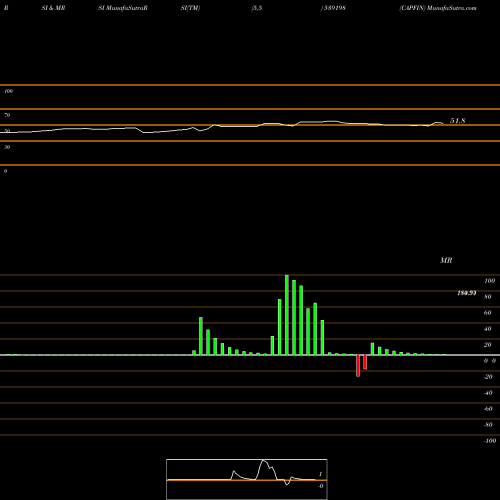The image size is (500, 500).
Task: Select the -20 label on the right MR axis
Action: [x=488, y=377]
